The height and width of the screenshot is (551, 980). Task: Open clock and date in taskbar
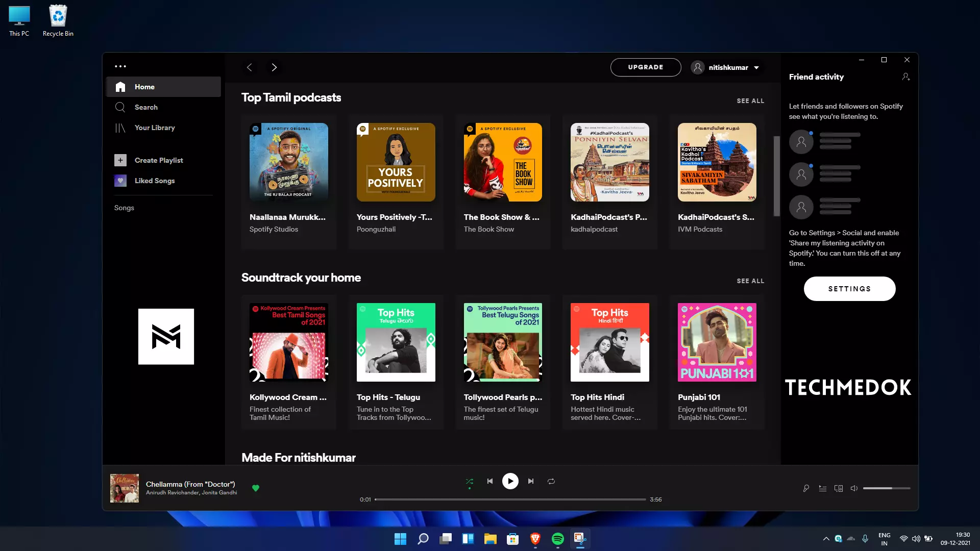point(955,539)
